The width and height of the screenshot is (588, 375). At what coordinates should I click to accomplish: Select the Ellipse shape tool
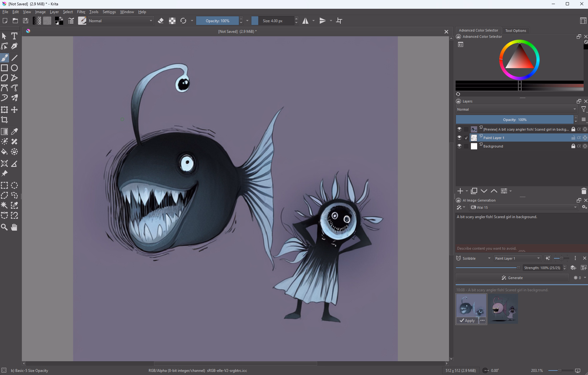[14, 68]
